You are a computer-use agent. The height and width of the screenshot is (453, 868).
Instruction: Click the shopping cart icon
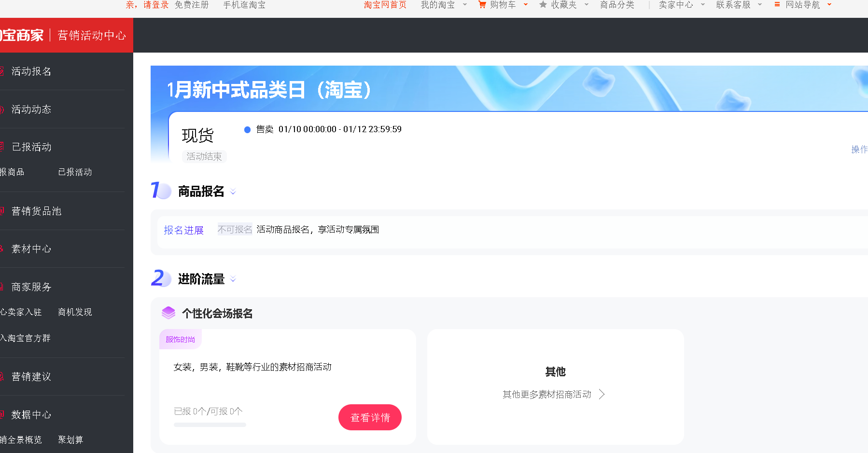click(482, 5)
